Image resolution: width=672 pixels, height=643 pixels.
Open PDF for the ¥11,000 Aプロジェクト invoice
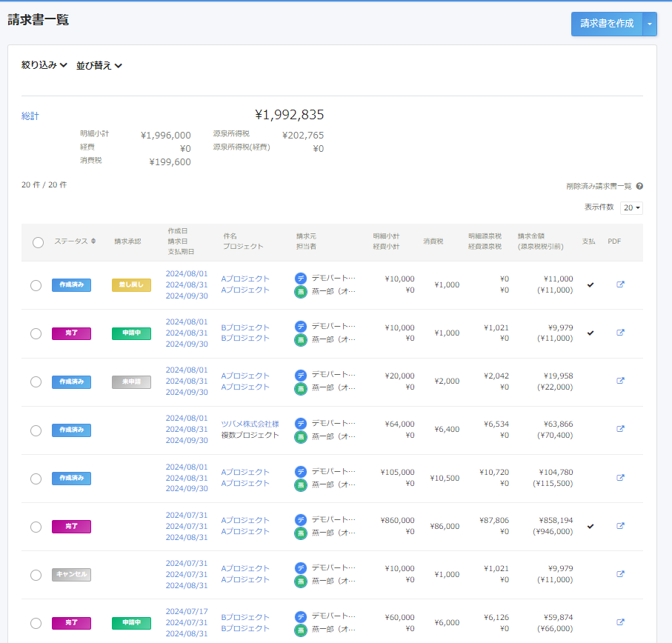pyautogui.click(x=620, y=284)
